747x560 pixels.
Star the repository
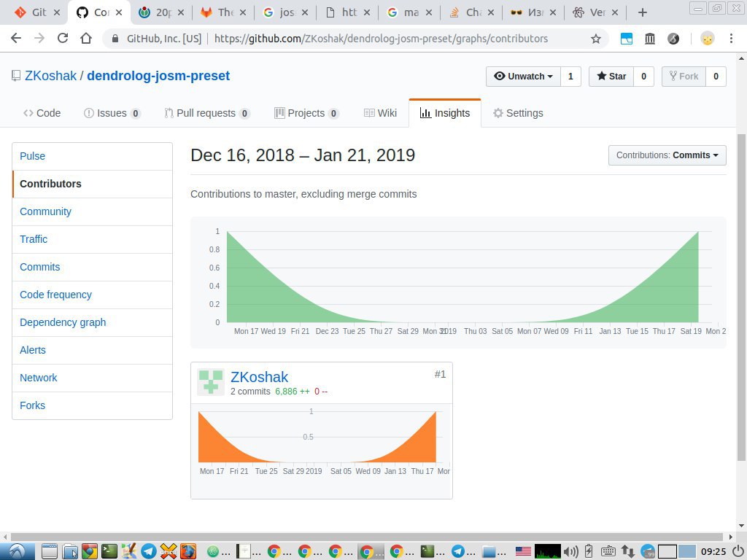pyautogui.click(x=611, y=76)
